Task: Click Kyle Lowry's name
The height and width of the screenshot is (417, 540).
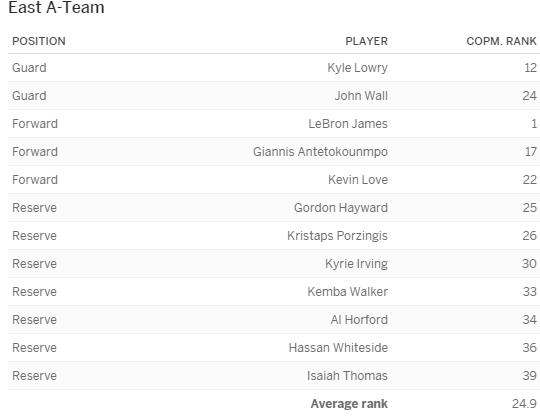Action: 357,68
